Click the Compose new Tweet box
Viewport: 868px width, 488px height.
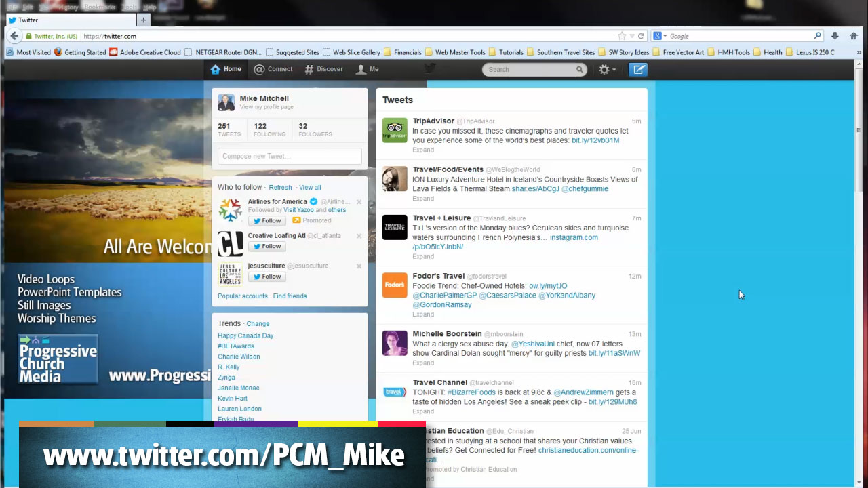[290, 156]
